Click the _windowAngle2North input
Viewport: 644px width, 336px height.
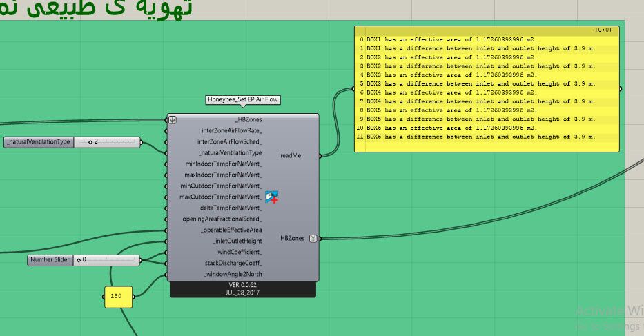click(x=233, y=275)
